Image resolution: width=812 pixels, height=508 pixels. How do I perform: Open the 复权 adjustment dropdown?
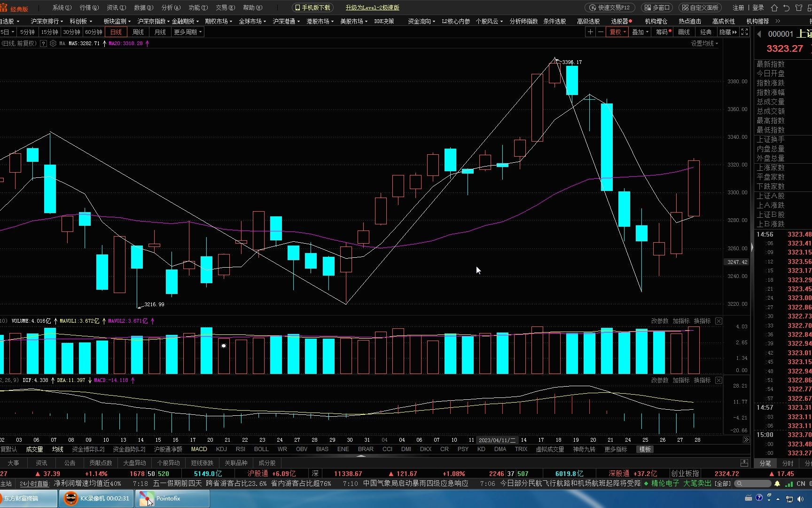click(x=617, y=32)
